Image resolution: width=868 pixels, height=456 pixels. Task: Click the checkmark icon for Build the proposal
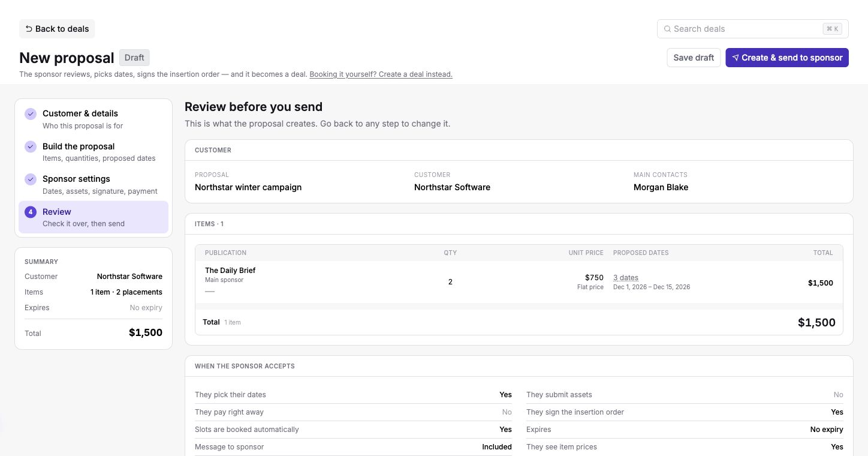click(x=31, y=146)
